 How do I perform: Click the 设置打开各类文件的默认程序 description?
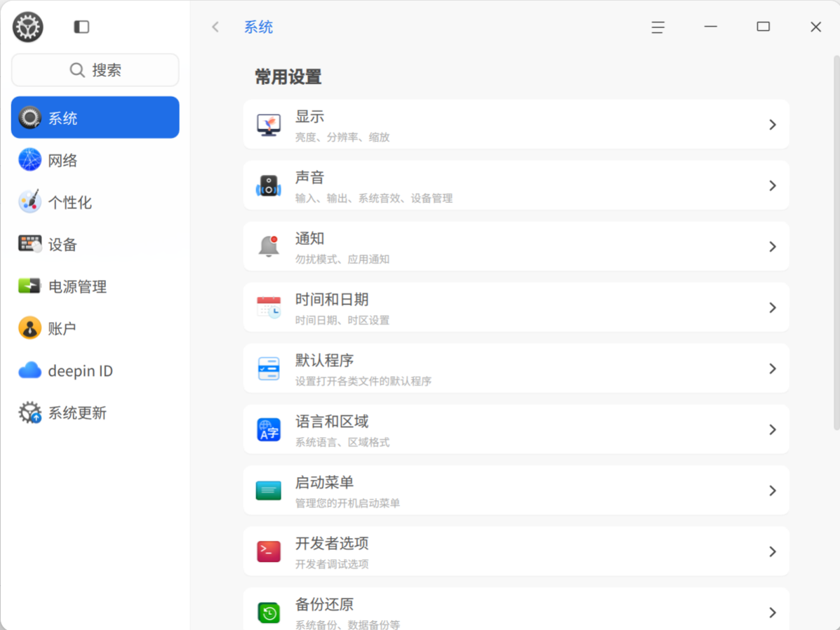point(364,382)
